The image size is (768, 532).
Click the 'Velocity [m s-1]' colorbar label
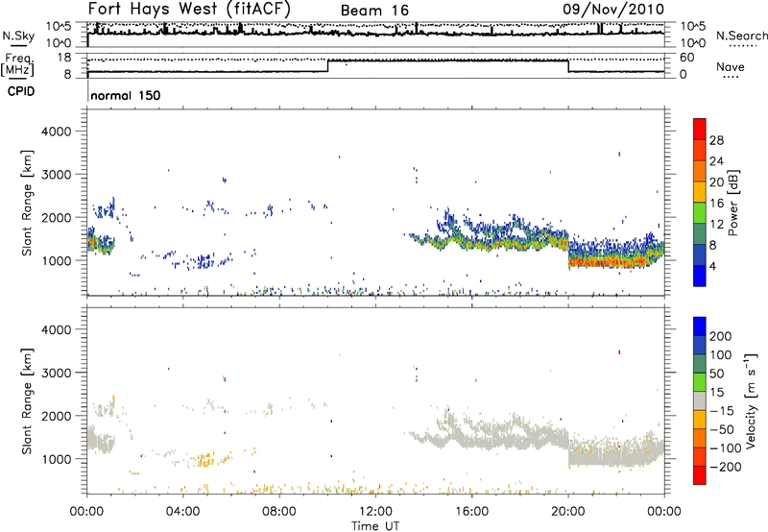[x=751, y=400]
